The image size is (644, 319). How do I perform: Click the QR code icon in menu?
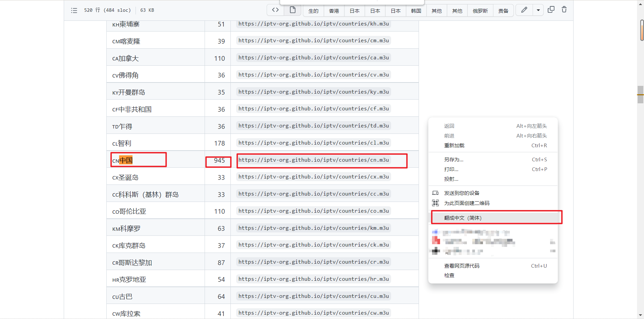click(x=435, y=203)
